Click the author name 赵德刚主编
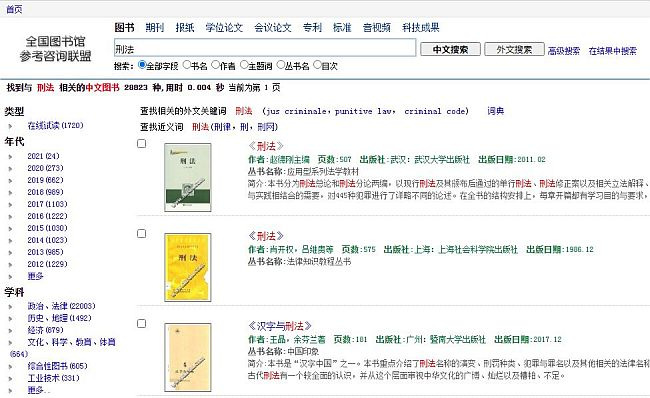This screenshot has width=650, height=398. (290, 160)
